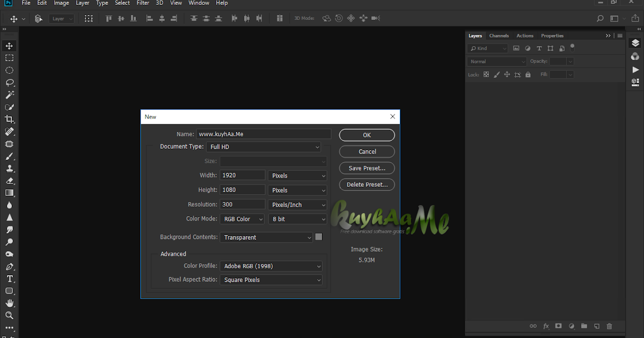Click the OK button

coord(367,135)
